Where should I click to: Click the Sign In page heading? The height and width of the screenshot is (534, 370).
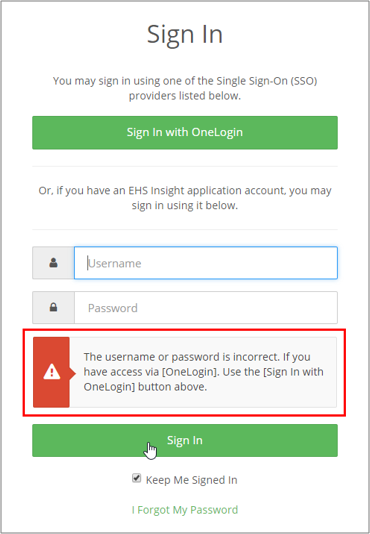coord(185,35)
